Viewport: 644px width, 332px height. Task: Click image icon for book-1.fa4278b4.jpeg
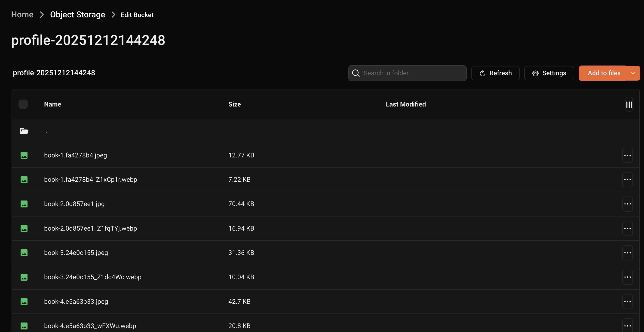click(x=24, y=155)
